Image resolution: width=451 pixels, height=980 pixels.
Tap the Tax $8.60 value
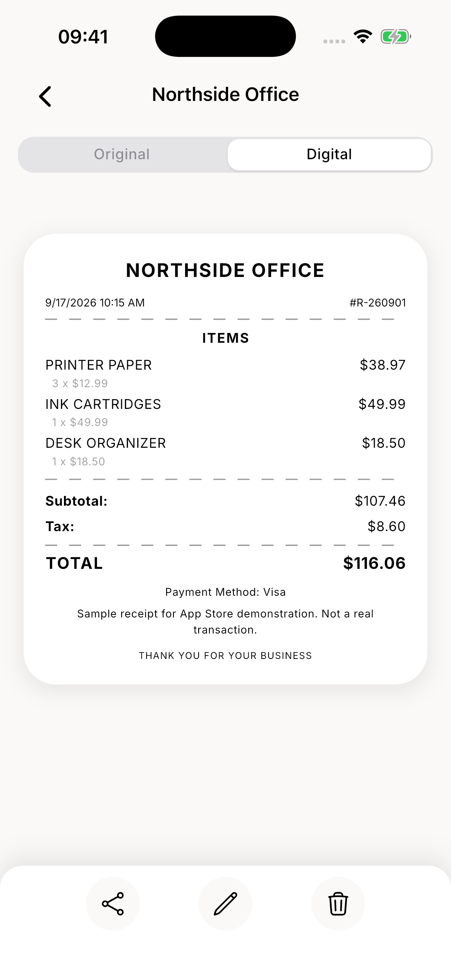[386, 527]
